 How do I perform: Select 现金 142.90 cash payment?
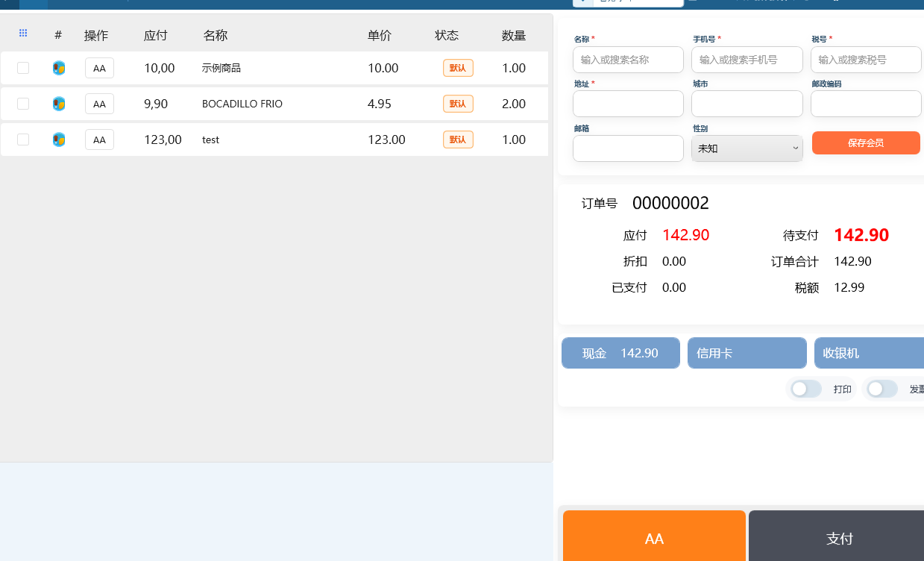click(620, 353)
